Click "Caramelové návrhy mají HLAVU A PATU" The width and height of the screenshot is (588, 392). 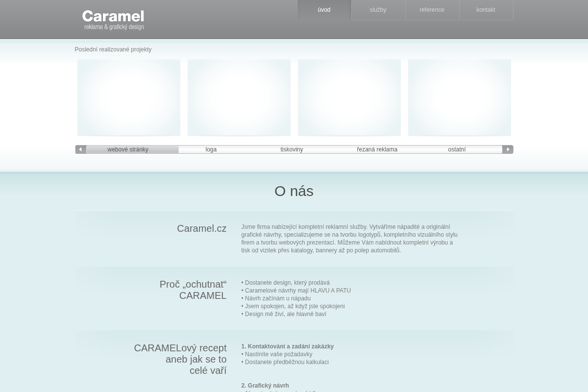[296, 291]
